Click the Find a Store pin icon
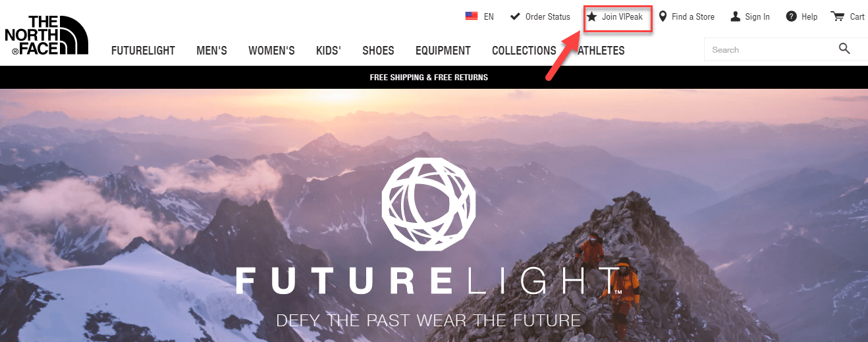Viewport: 868px width, 342px height. tap(663, 16)
